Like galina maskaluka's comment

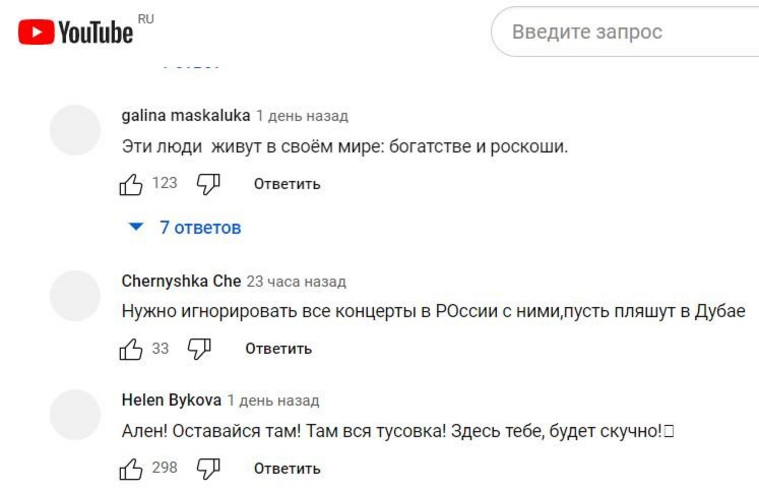(131, 184)
